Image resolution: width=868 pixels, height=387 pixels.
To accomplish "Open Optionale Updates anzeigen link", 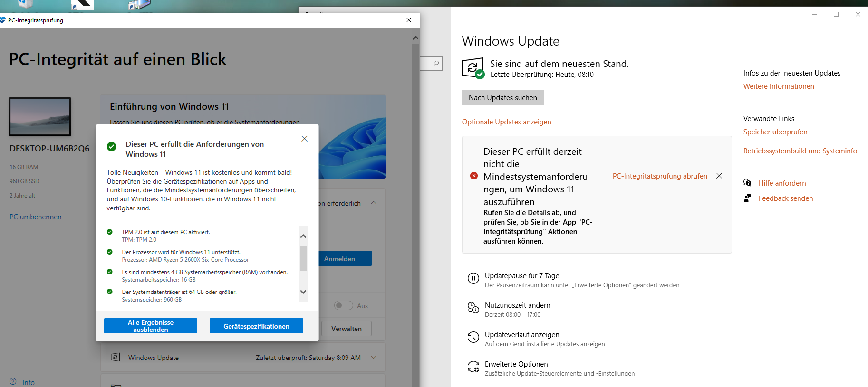I will pyautogui.click(x=507, y=122).
